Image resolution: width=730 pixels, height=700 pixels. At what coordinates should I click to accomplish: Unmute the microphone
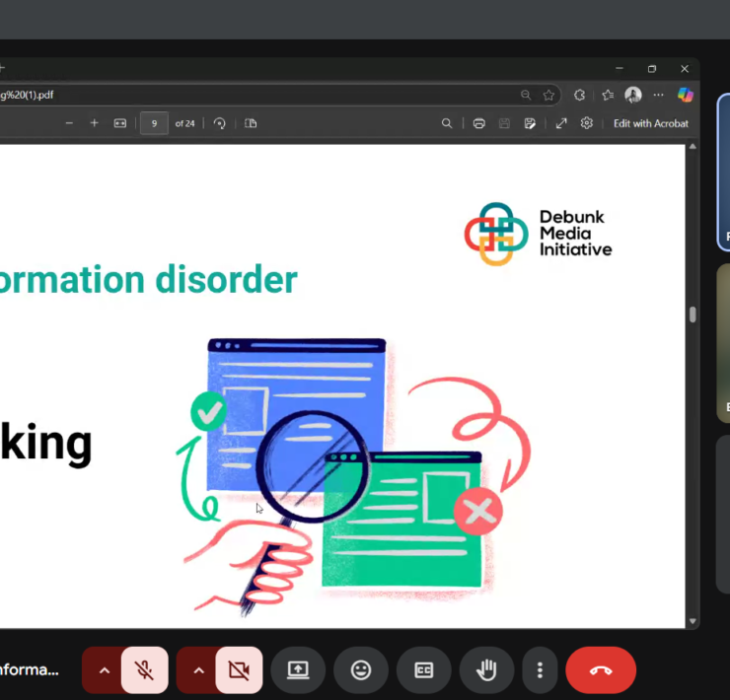coord(144,670)
